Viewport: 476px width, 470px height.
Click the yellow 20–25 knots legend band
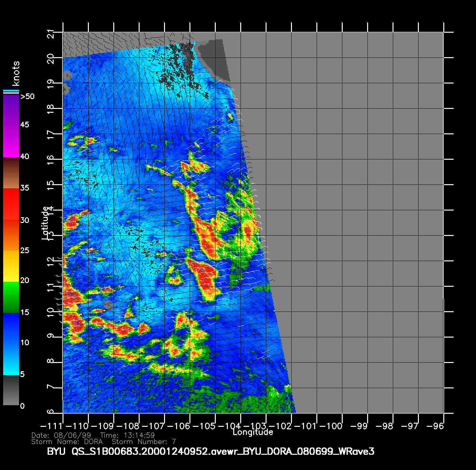click(11, 266)
